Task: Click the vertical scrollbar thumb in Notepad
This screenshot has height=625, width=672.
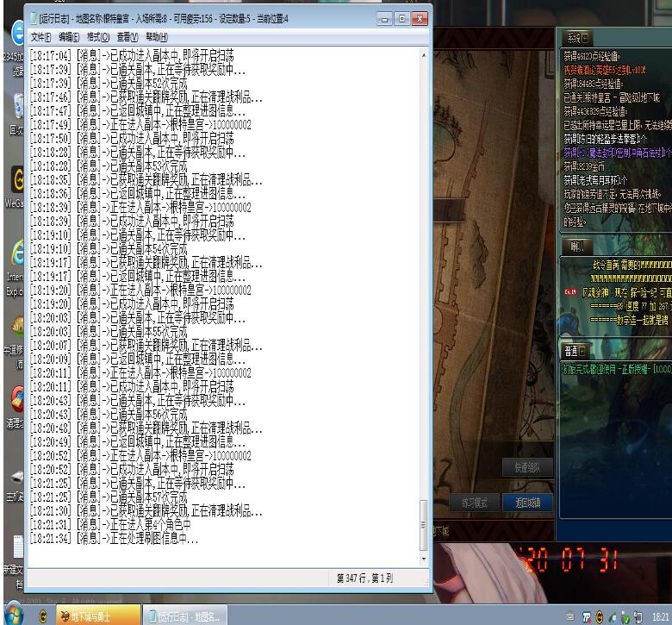Action: (x=423, y=525)
